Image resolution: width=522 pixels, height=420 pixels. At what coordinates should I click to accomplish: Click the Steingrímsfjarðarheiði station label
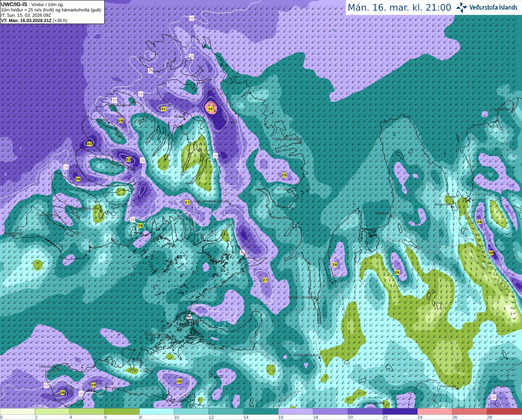coord(211,201)
